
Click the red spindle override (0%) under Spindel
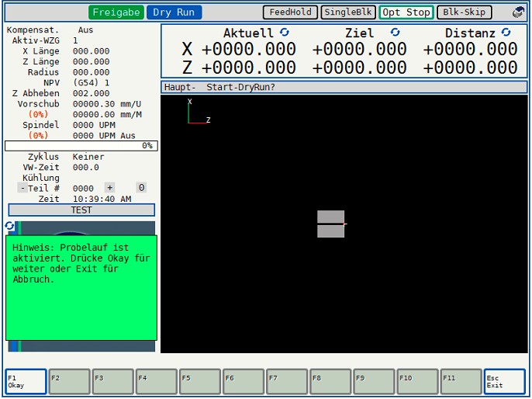pyautogui.click(x=38, y=136)
